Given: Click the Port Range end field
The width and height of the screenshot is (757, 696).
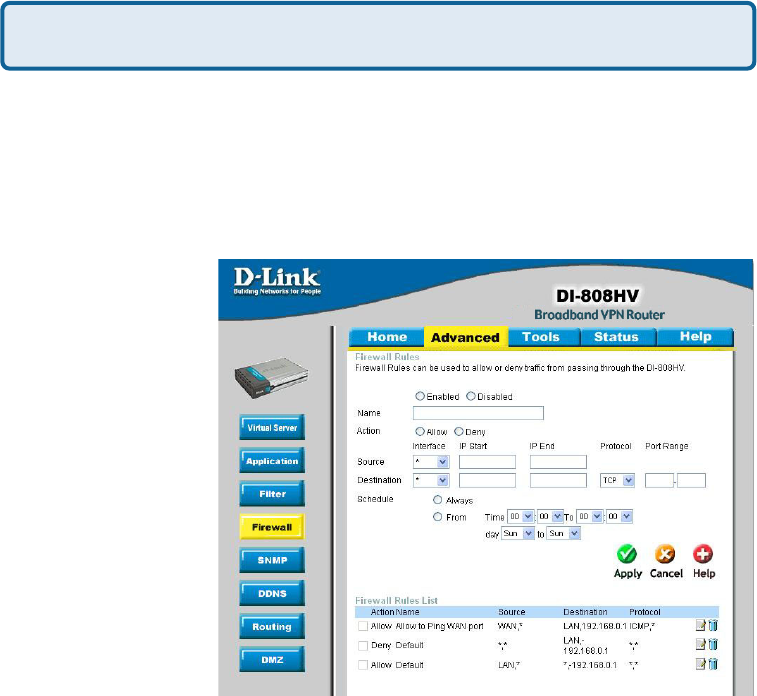Looking at the screenshot, I should (691, 480).
